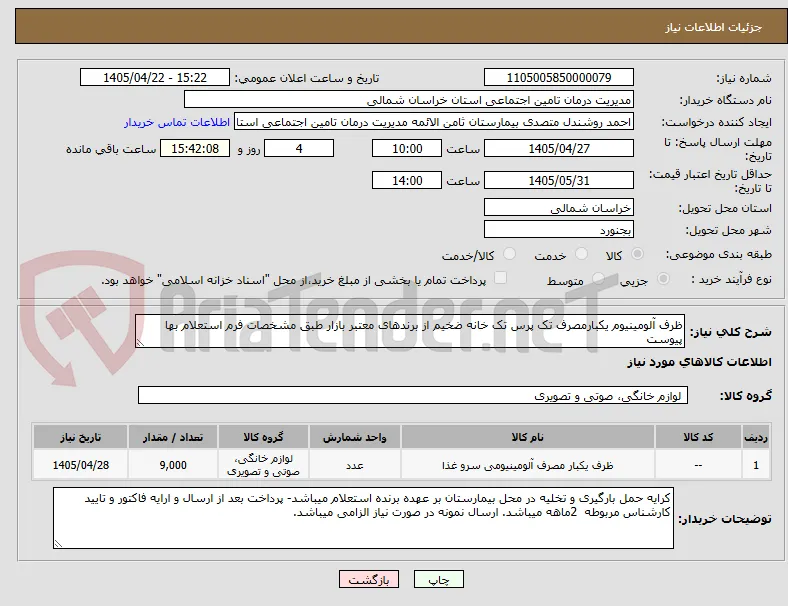The width and height of the screenshot is (788, 606).
Task: Click the delivery province field خراسان شمالی
Action: click(559, 208)
